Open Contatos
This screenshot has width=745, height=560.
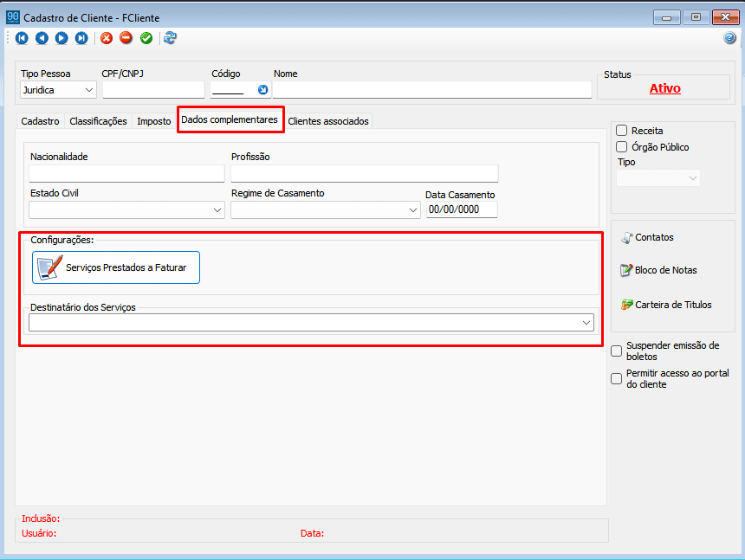pos(648,237)
